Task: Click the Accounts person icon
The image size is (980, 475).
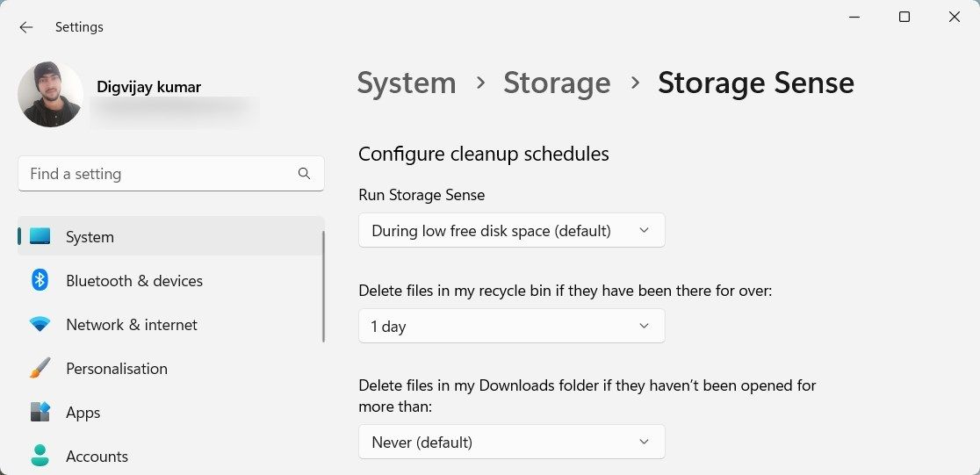Action: click(x=40, y=456)
